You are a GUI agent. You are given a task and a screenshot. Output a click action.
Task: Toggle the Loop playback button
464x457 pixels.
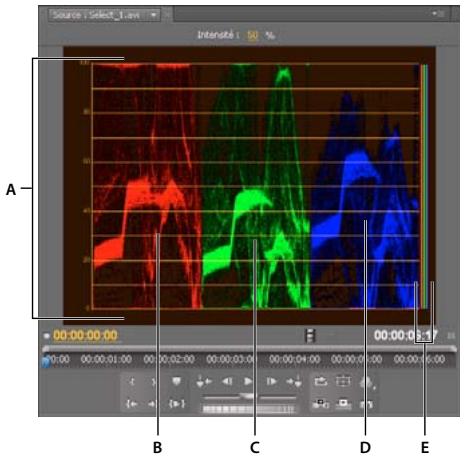[x=321, y=381]
